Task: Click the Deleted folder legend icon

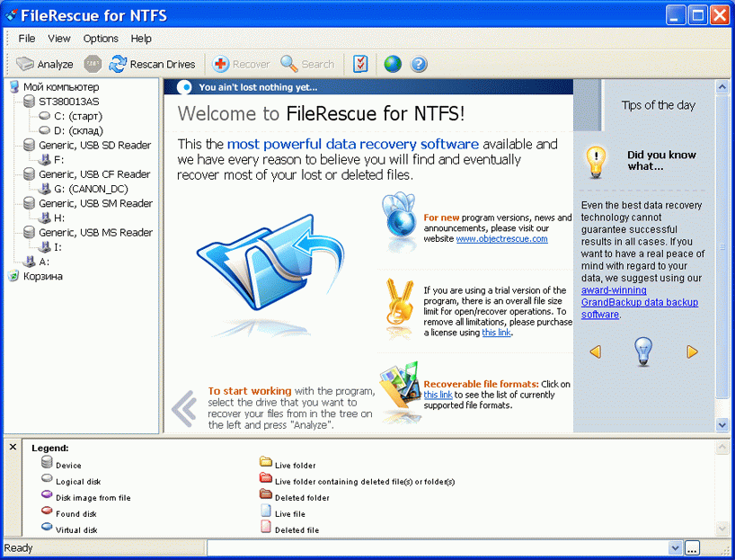Action: click(266, 493)
